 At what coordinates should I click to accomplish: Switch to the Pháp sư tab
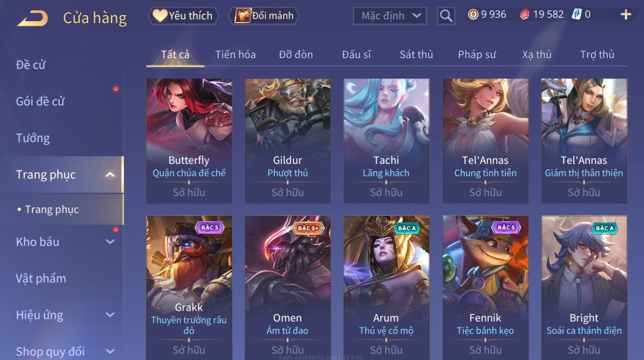pos(477,55)
